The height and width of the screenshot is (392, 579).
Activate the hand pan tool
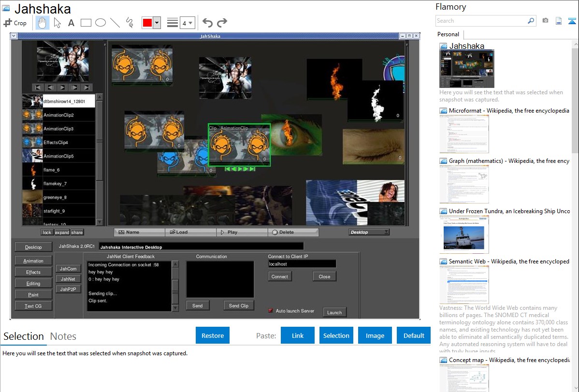(x=42, y=23)
